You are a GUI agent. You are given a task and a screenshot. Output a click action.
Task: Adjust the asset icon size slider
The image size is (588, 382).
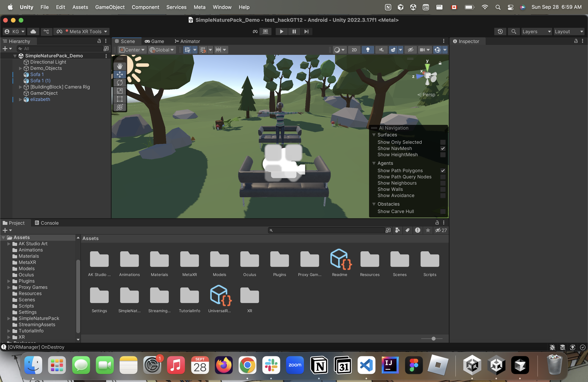[433, 338]
